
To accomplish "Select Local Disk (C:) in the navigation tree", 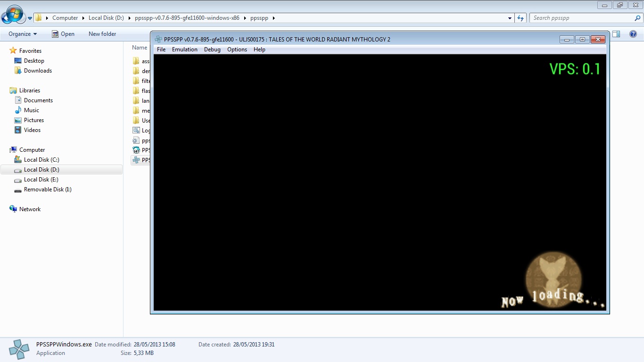I will tap(41, 160).
